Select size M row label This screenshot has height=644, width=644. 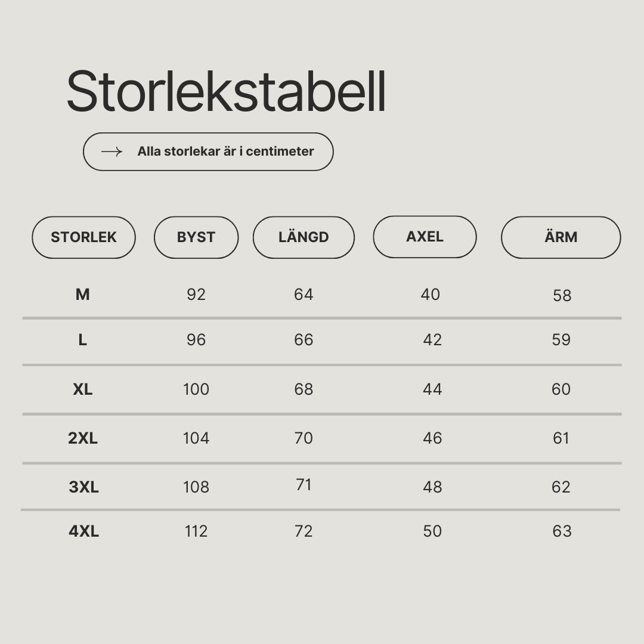point(82,295)
